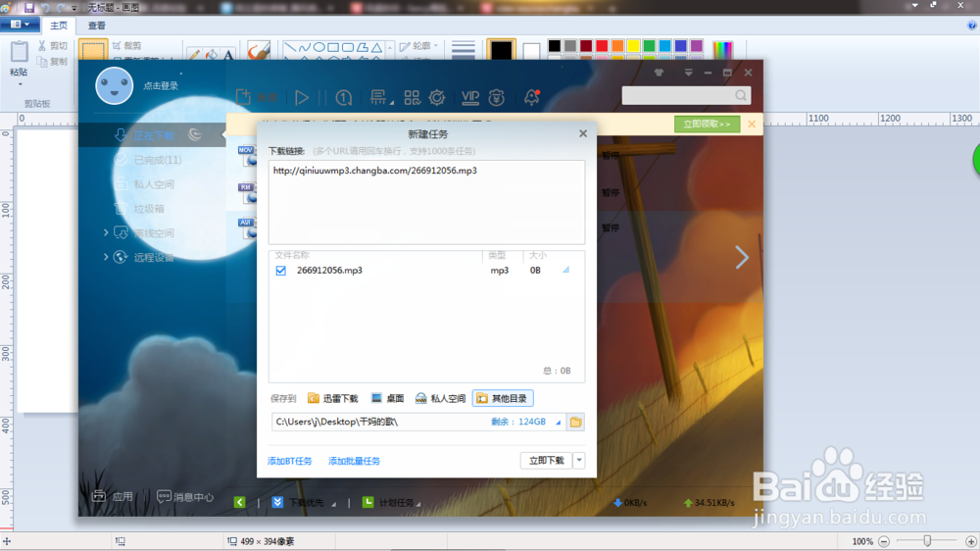Viewport: 980px width, 551px height.
Task: Click the 34.51KB/s upload speed indicator
Action: tap(710, 503)
